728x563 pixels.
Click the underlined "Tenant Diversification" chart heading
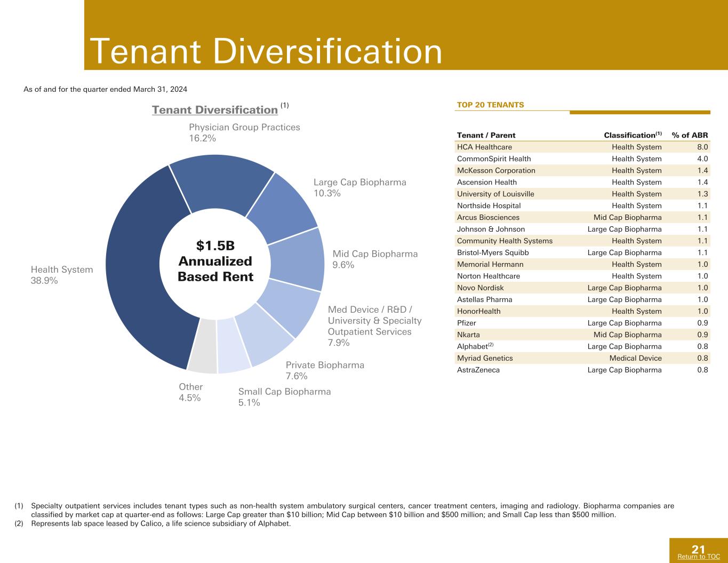215,110
